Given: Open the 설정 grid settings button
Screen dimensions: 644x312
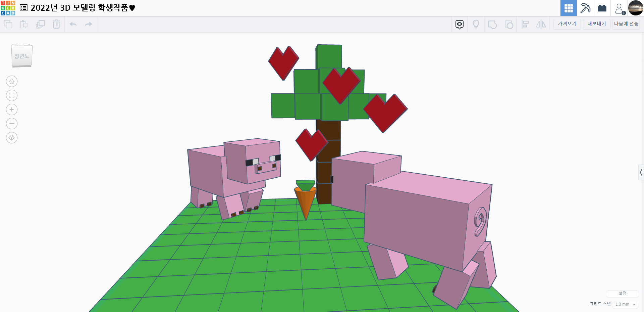Looking at the screenshot, I should [623, 294].
